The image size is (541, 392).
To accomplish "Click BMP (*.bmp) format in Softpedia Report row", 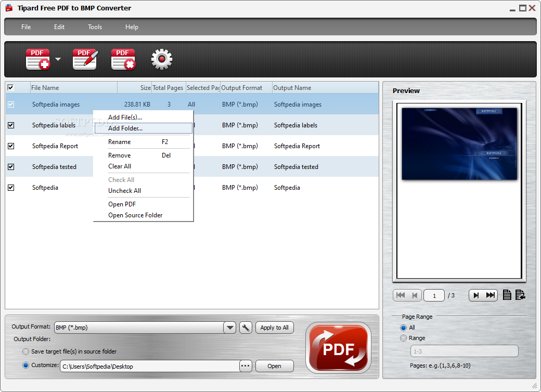I will point(240,146).
